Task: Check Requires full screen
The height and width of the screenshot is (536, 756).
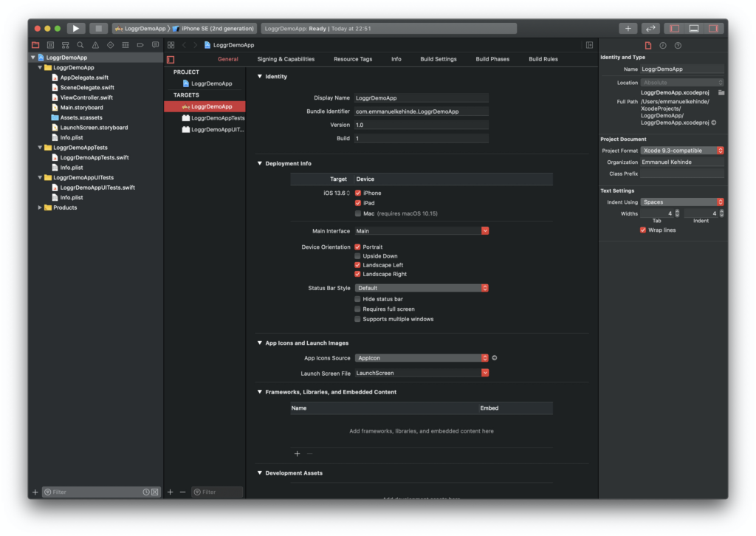Action: [357, 309]
